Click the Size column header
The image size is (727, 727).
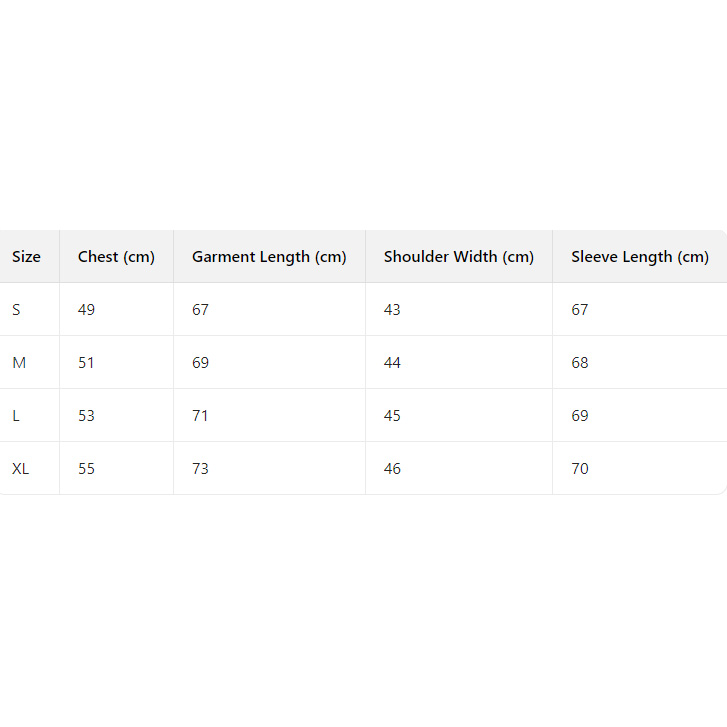[27, 257]
